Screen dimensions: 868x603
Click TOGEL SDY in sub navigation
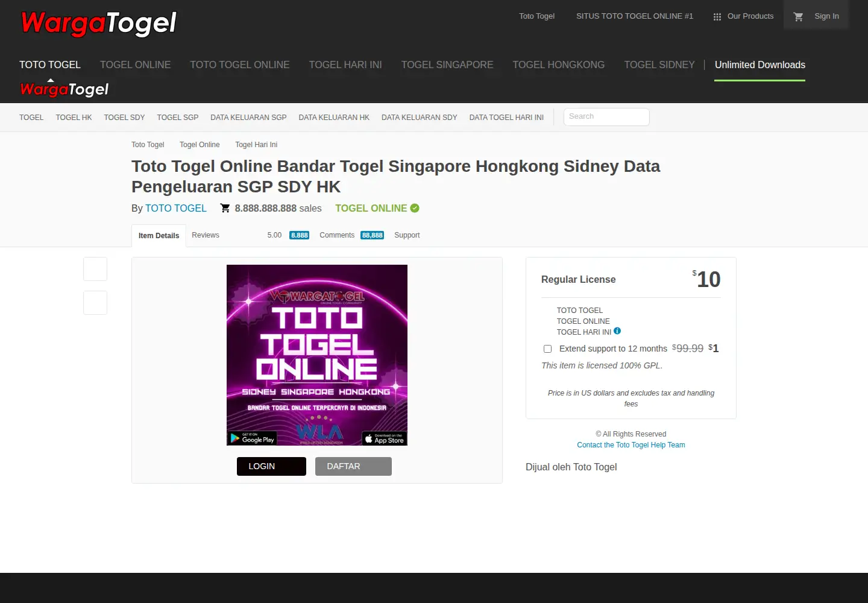(124, 118)
